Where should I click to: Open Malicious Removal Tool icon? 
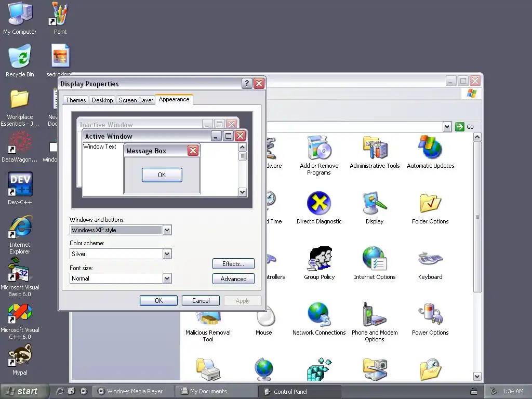pos(208,327)
